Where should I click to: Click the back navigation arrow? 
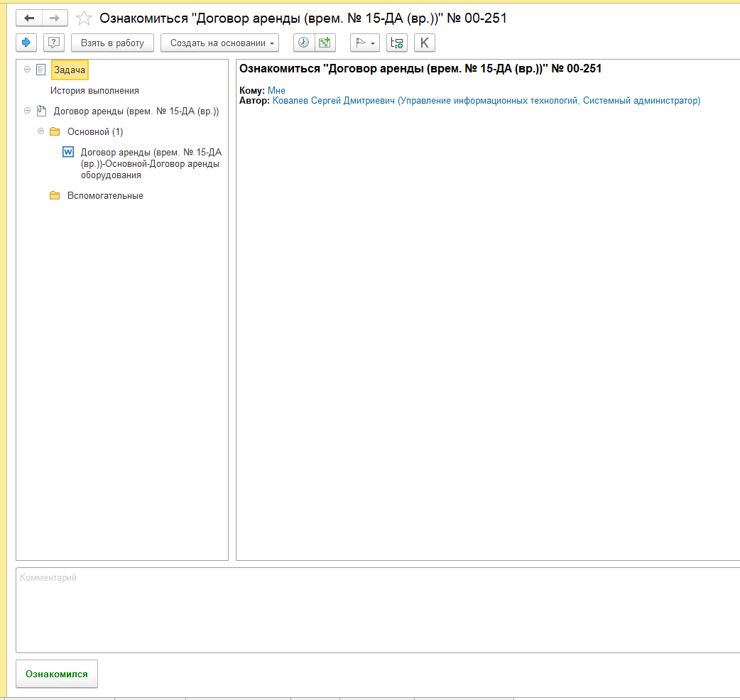(x=29, y=18)
